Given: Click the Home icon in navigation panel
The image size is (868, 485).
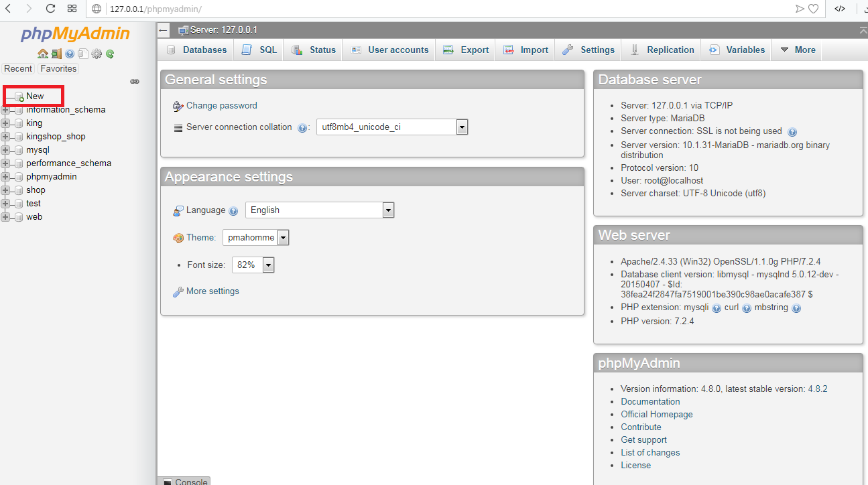Looking at the screenshot, I should pos(43,54).
